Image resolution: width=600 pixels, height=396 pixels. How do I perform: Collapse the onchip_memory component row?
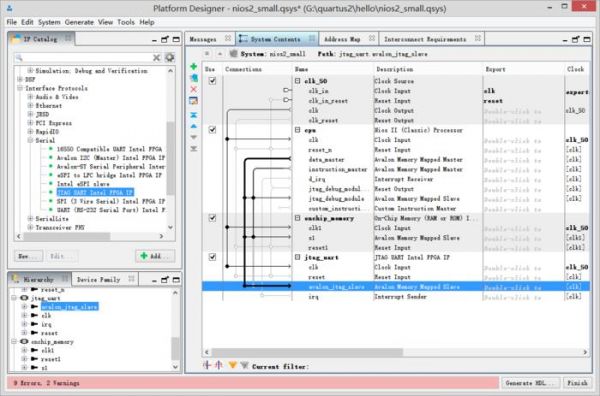(298, 218)
